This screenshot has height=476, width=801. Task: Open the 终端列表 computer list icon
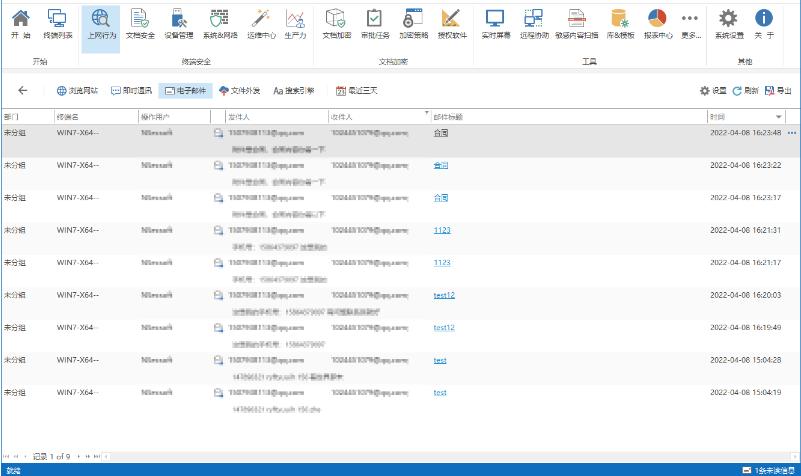(58, 24)
